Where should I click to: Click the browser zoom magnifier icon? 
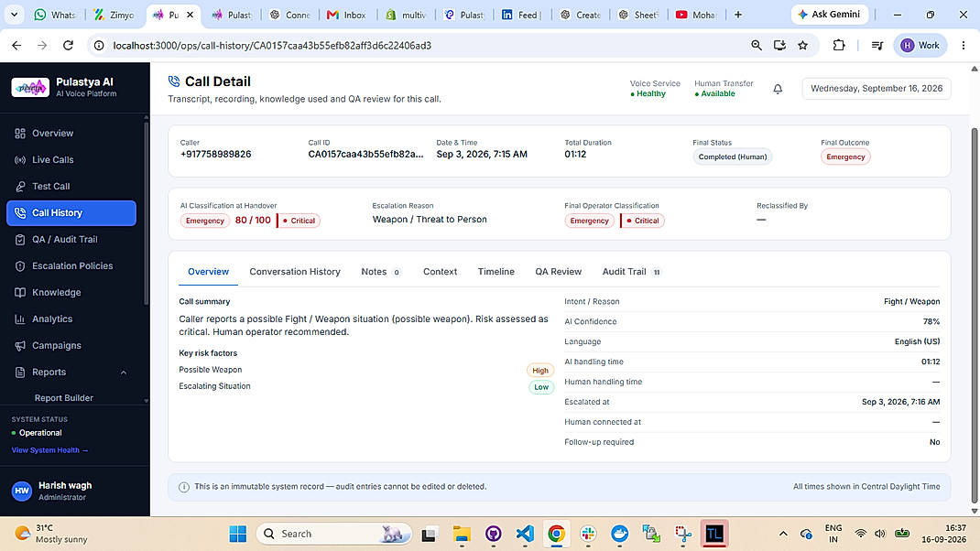757,46
